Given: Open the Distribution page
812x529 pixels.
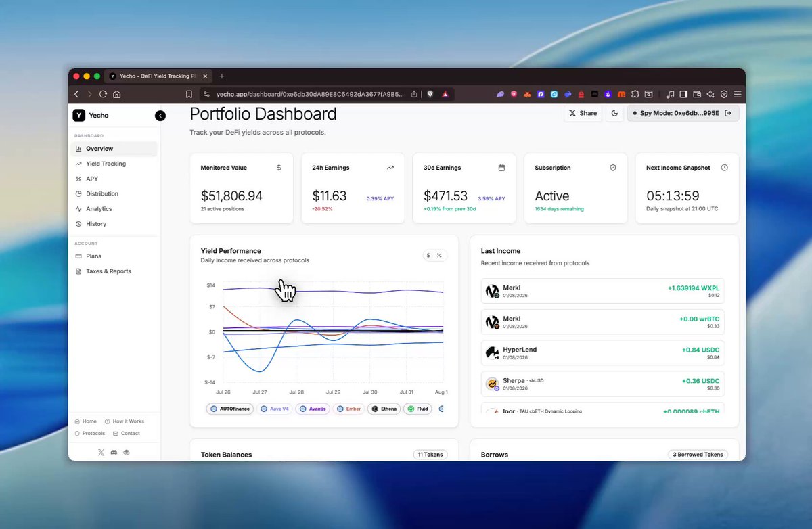Looking at the screenshot, I should [114, 193].
